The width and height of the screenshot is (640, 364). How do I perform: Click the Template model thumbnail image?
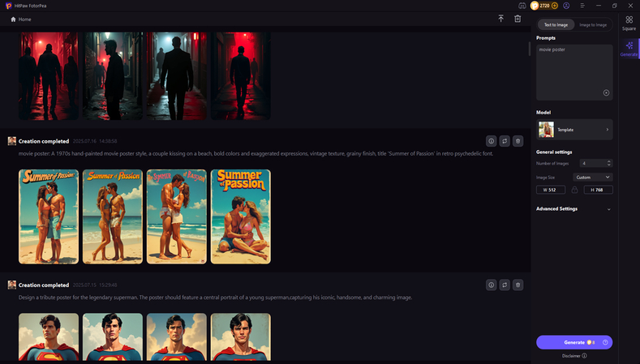(546, 130)
